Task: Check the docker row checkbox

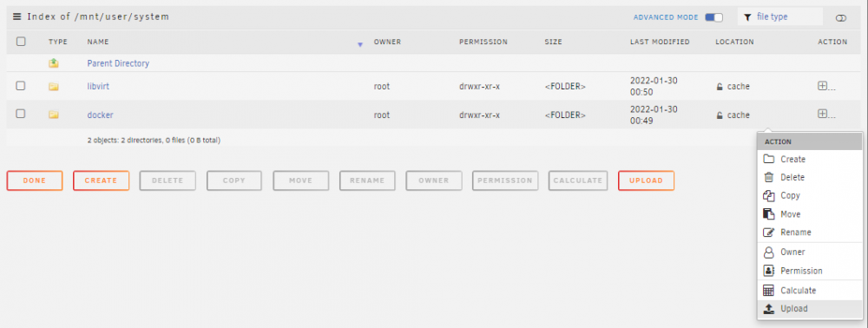Action: [x=21, y=114]
